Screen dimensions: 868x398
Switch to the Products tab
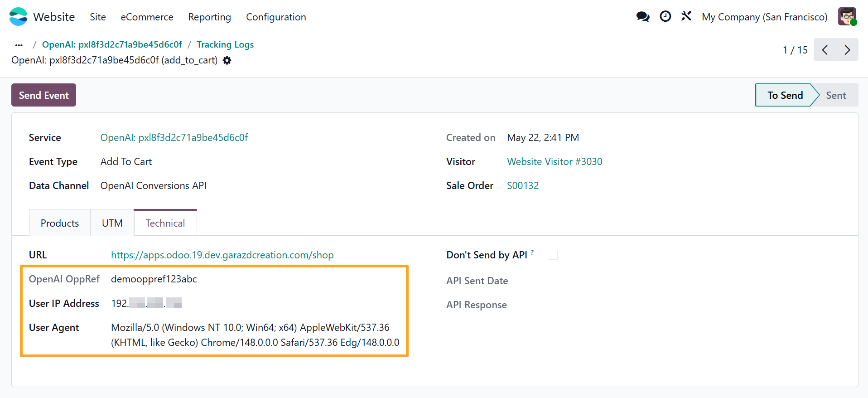click(60, 223)
